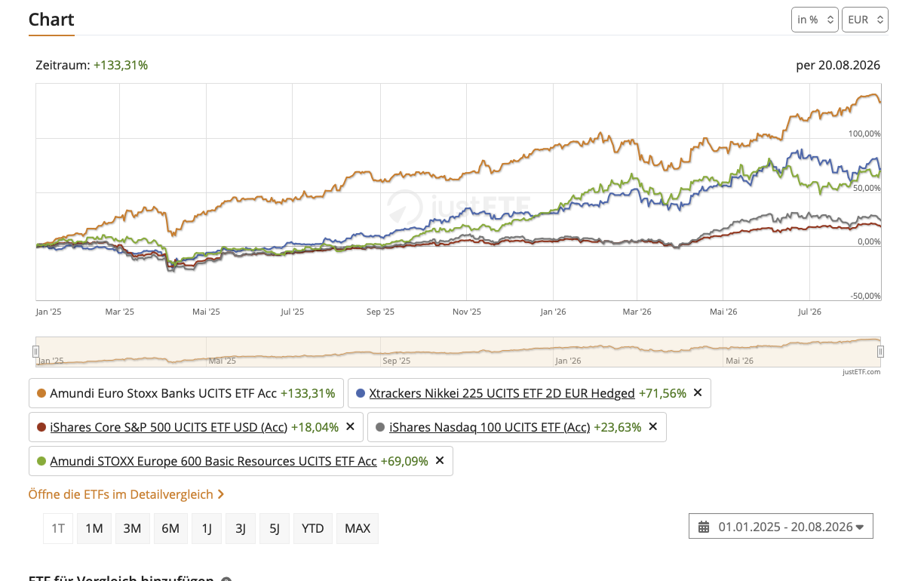Open the 'in %' display dropdown
The height and width of the screenshot is (581, 924).
pos(815,20)
